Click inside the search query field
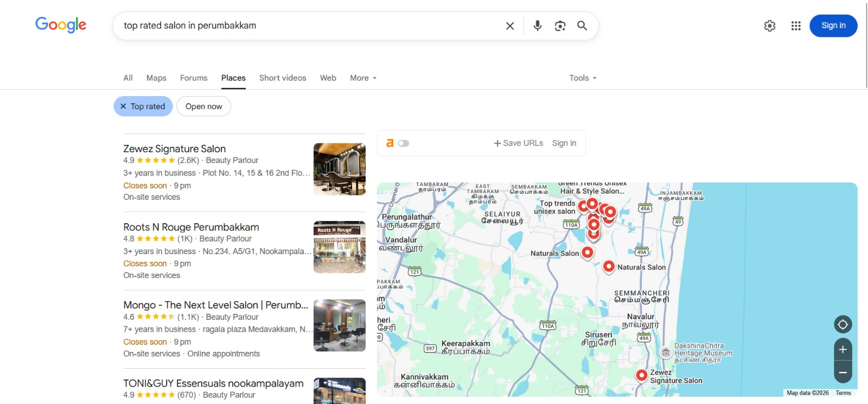 click(x=309, y=26)
